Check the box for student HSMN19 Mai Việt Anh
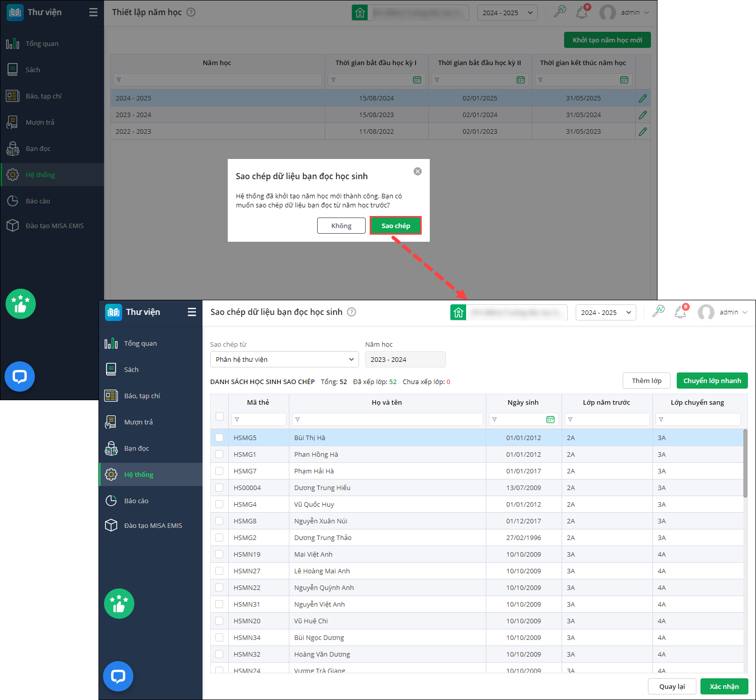 pyautogui.click(x=219, y=554)
